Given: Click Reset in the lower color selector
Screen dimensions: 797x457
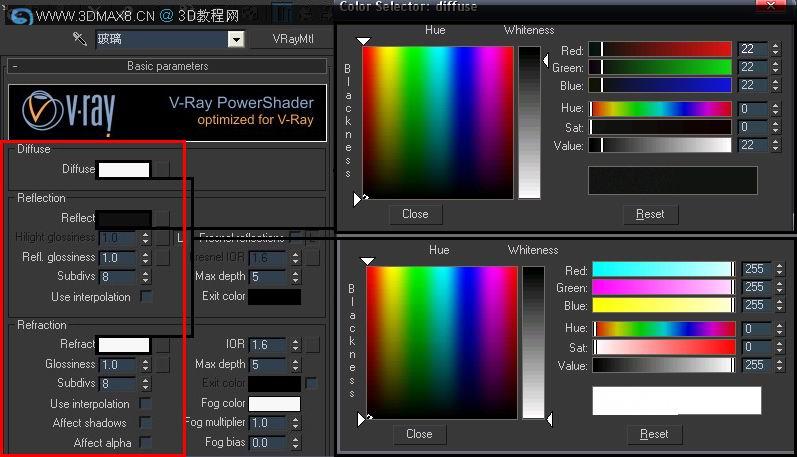Looking at the screenshot, I should [x=654, y=434].
